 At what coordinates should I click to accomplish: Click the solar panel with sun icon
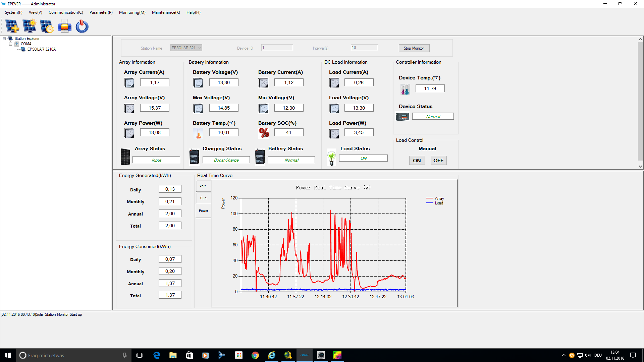pos(30,26)
